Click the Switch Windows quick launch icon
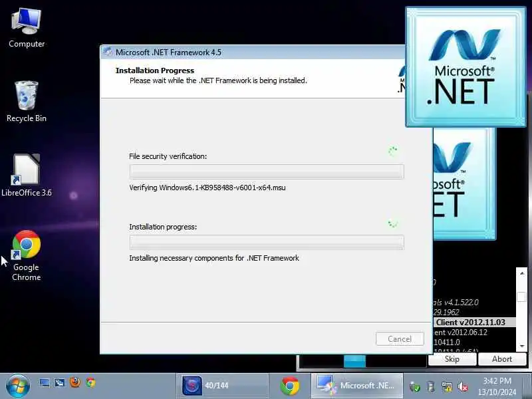The height and width of the screenshot is (399, 532). pyautogui.click(x=60, y=383)
